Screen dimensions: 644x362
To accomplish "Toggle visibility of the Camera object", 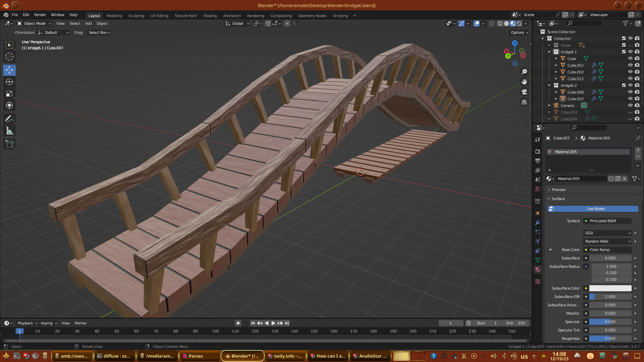I will click(x=630, y=105).
